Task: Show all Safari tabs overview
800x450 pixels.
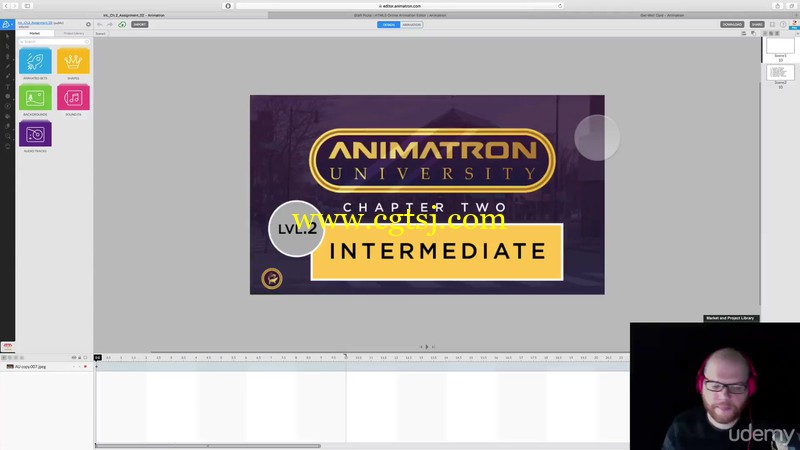Action: 791,6
